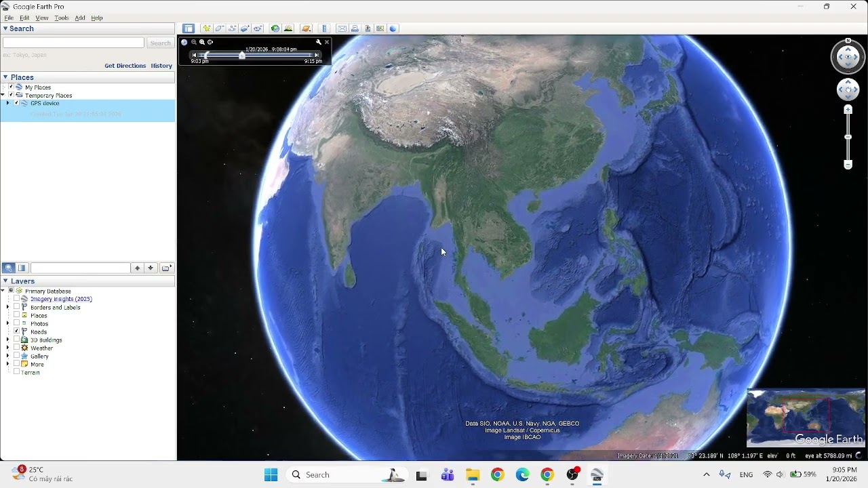The image size is (868, 488).
Task: Click the time slider thumb handle
Action: point(242,56)
